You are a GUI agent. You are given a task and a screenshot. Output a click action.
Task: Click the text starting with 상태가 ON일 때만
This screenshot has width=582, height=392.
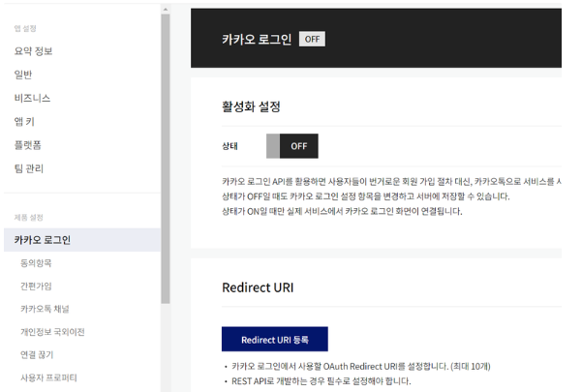pyautogui.click(x=342, y=211)
